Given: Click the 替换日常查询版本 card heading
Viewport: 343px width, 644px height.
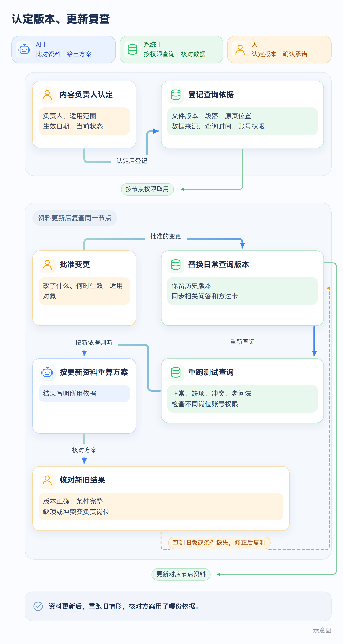Looking at the screenshot, I should pyautogui.click(x=219, y=264).
